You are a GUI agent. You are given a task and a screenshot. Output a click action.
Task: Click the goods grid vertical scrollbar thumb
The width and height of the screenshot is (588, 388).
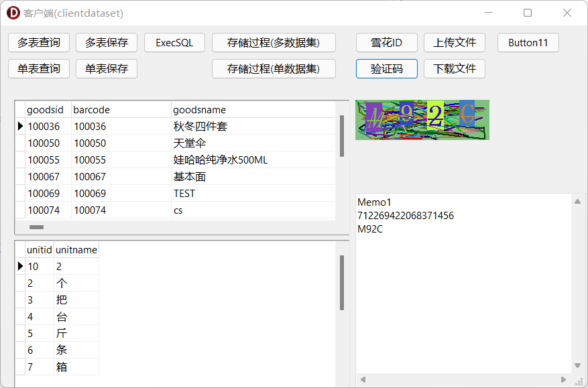coord(342,136)
